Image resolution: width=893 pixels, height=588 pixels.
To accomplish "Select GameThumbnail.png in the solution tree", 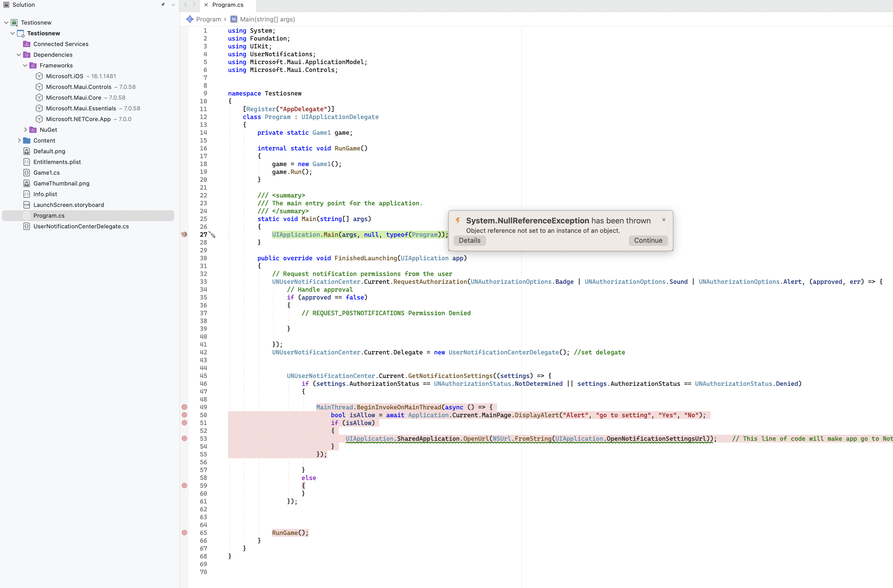I will 61,184.
